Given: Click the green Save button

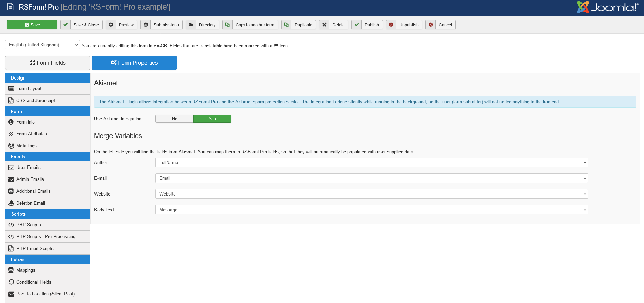Looking at the screenshot, I should pos(32,25).
